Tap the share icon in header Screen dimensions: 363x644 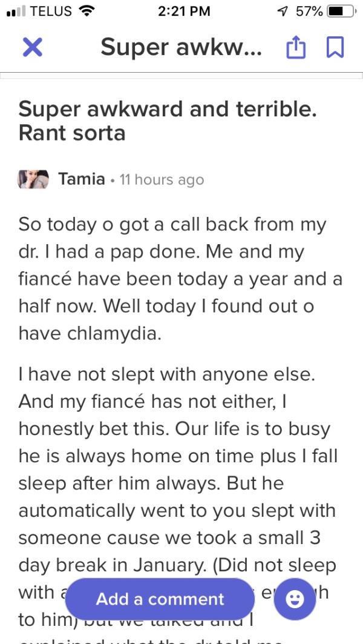point(296,47)
